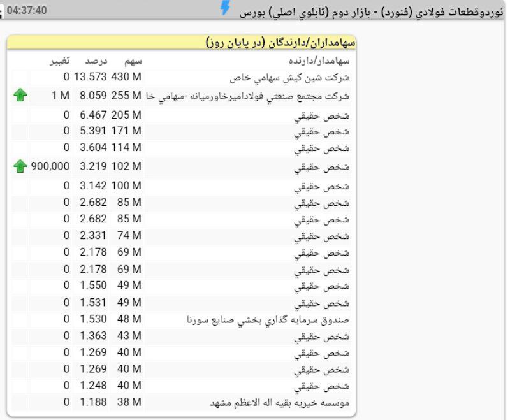Click the blue lightning bolt icon
Image resolution: width=510 pixels, height=420 pixels.
(x=225, y=8)
